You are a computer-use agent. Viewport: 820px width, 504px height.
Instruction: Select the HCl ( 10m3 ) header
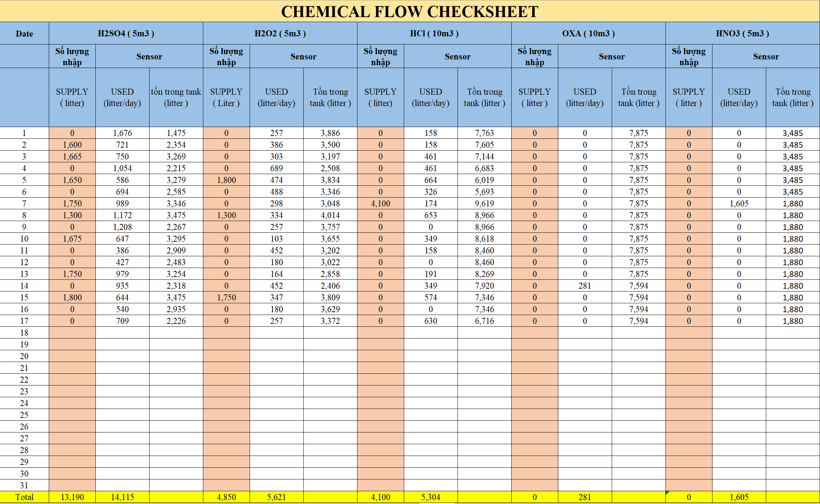434,33
